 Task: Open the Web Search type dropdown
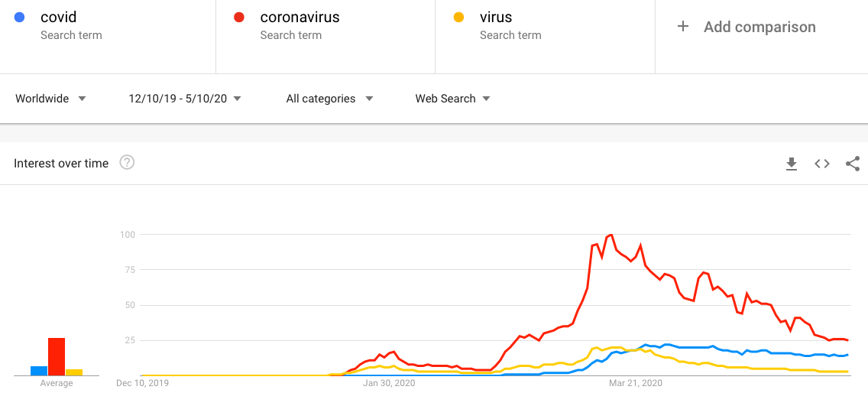coord(453,99)
